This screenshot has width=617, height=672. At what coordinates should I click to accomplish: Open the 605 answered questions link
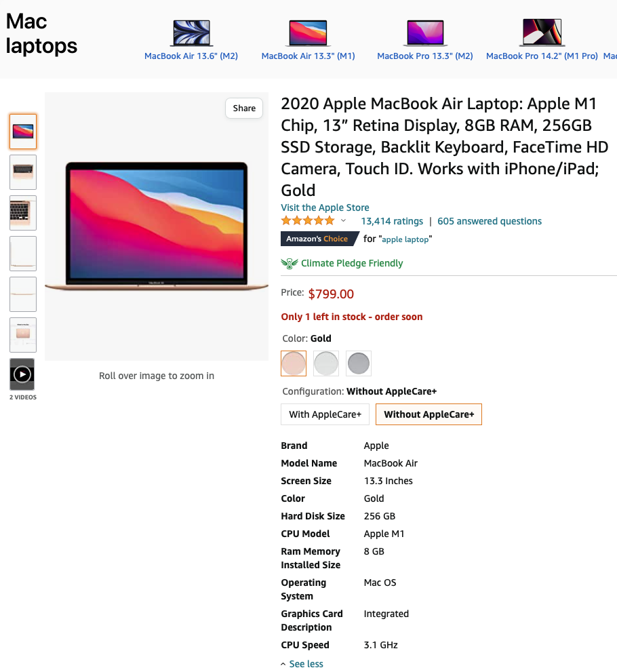point(490,221)
